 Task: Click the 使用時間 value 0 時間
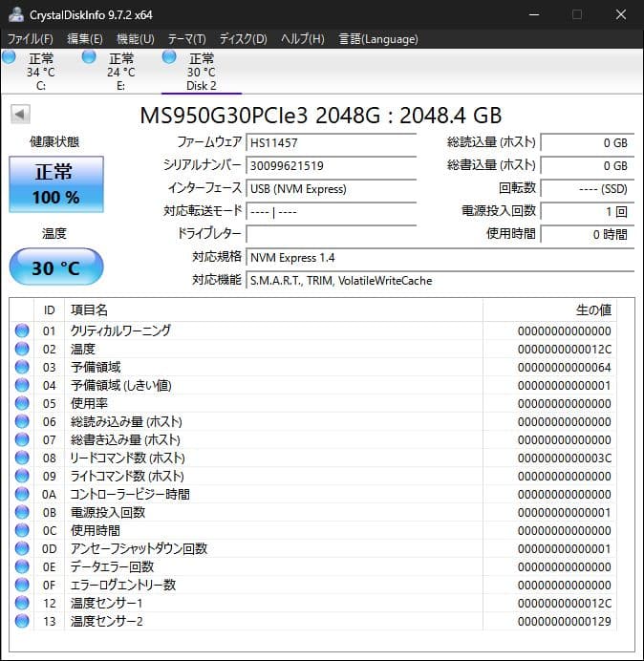click(588, 234)
